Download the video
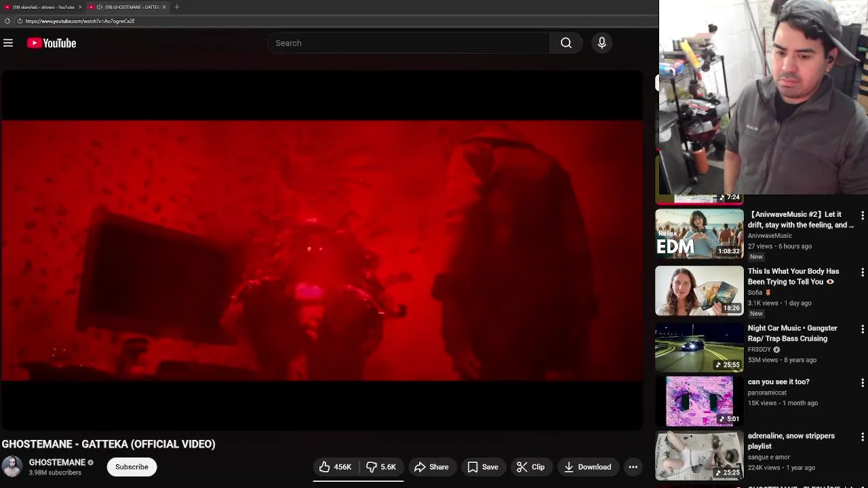Screen dimensions: 868x488 point(588,467)
